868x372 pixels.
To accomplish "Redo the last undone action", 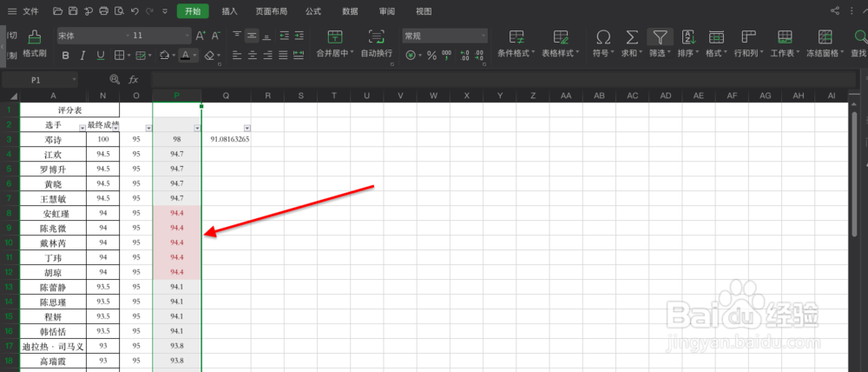I will point(149,11).
